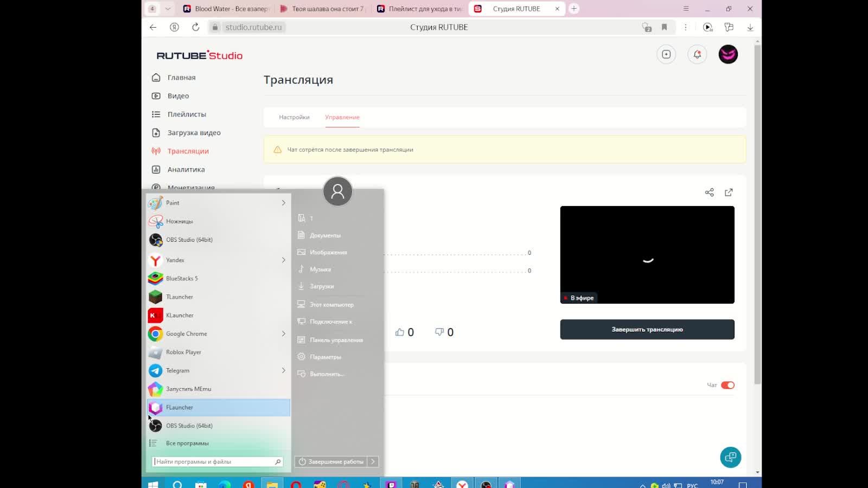868x488 pixels.
Task: Open OBS Studio (64bit) below Ножницы
Action: 218,240
